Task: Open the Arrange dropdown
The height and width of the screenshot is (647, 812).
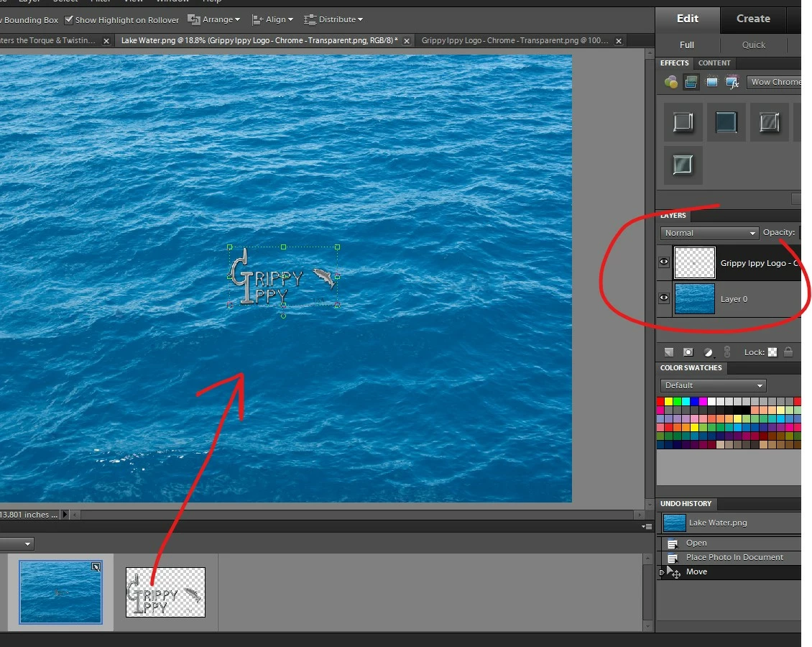Action: (x=214, y=19)
